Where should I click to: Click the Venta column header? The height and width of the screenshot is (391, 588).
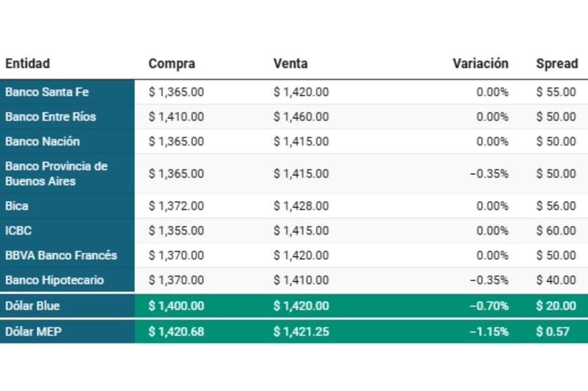pyautogui.click(x=291, y=64)
